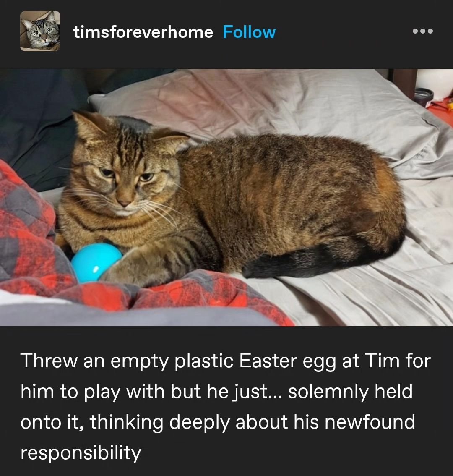Click the post caption starting 'Threw an empty'
453x476 pixels.
225,406
